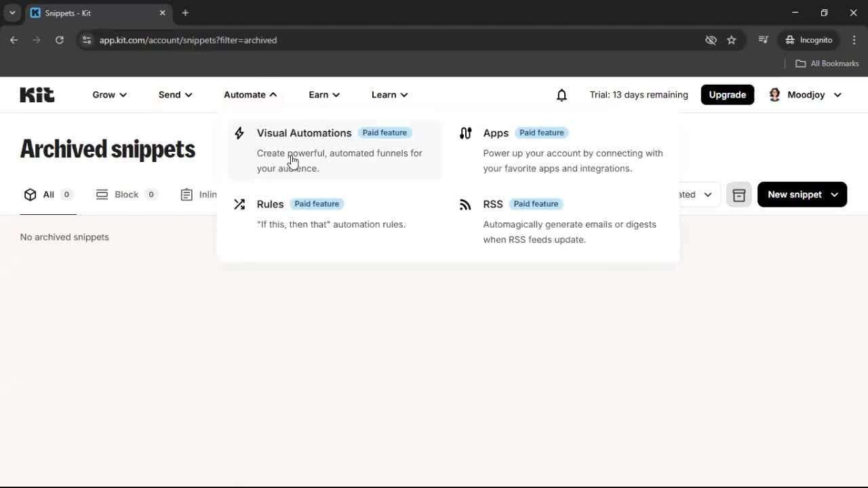Collapse the Automate menu
Viewport: 868px width, 488px height.
tap(249, 95)
